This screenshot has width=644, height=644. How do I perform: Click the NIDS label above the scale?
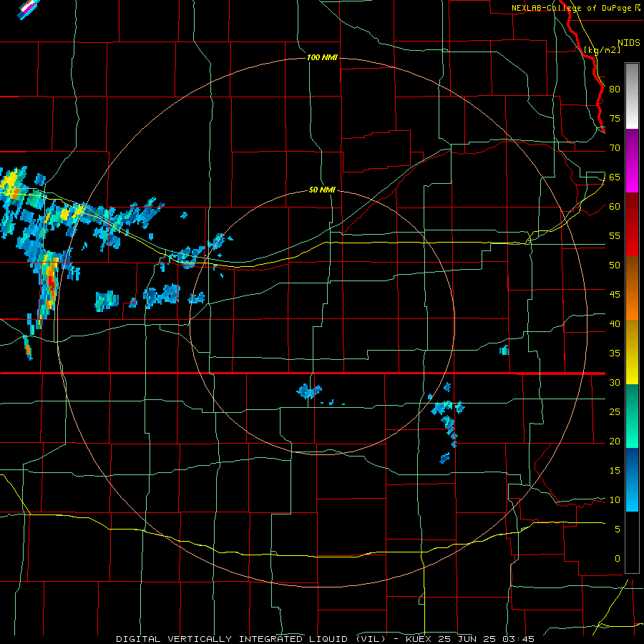(x=628, y=43)
